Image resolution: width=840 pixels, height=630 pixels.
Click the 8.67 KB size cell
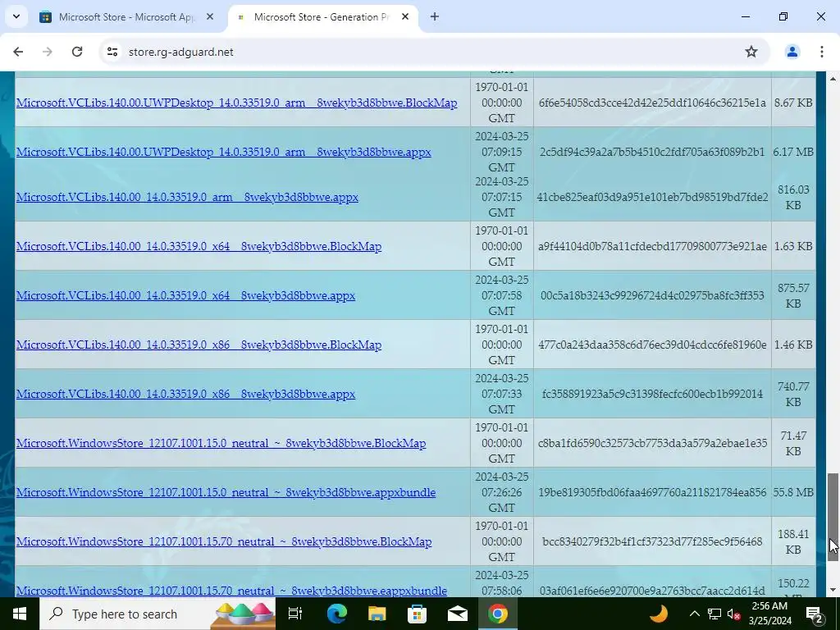(793, 103)
